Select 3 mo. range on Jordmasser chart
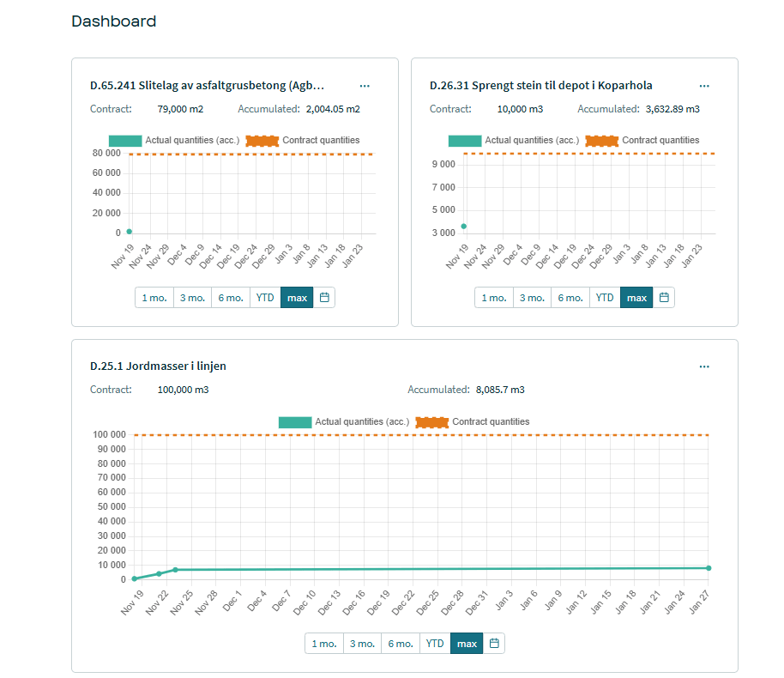Screen dimensions: 784x678 [362, 644]
